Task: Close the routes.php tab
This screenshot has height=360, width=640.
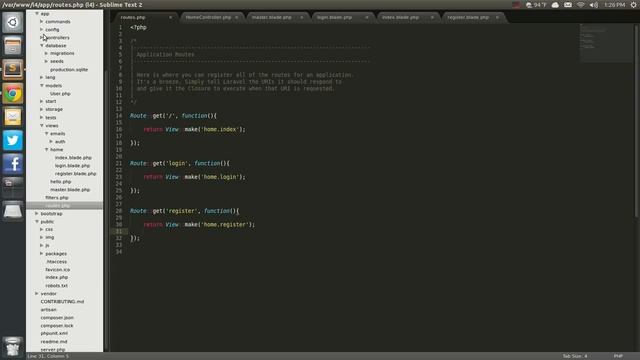Action: click(x=170, y=18)
